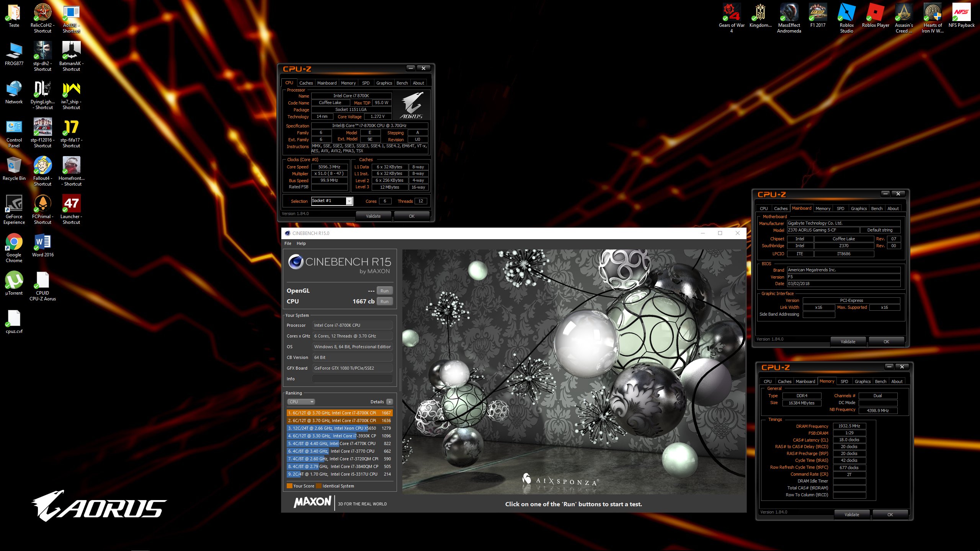
Task: Open stp-f12016 shortcut icon
Action: pyautogui.click(x=42, y=133)
